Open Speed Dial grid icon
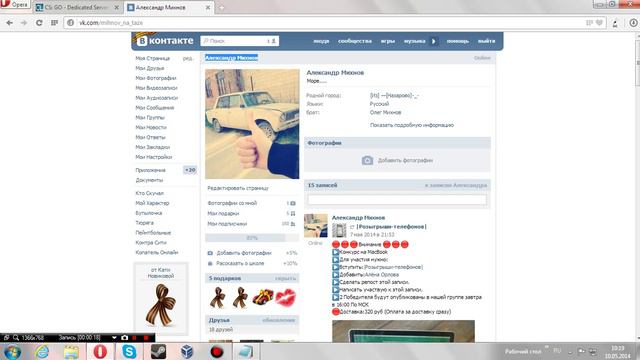The width and height of the screenshot is (640, 360). coord(54,23)
